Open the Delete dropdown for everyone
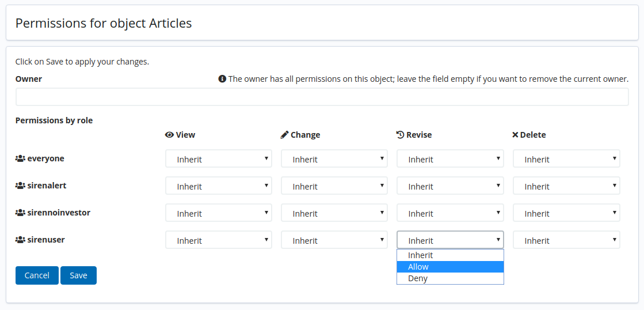Screen dimensions: 644x310 (566, 159)
